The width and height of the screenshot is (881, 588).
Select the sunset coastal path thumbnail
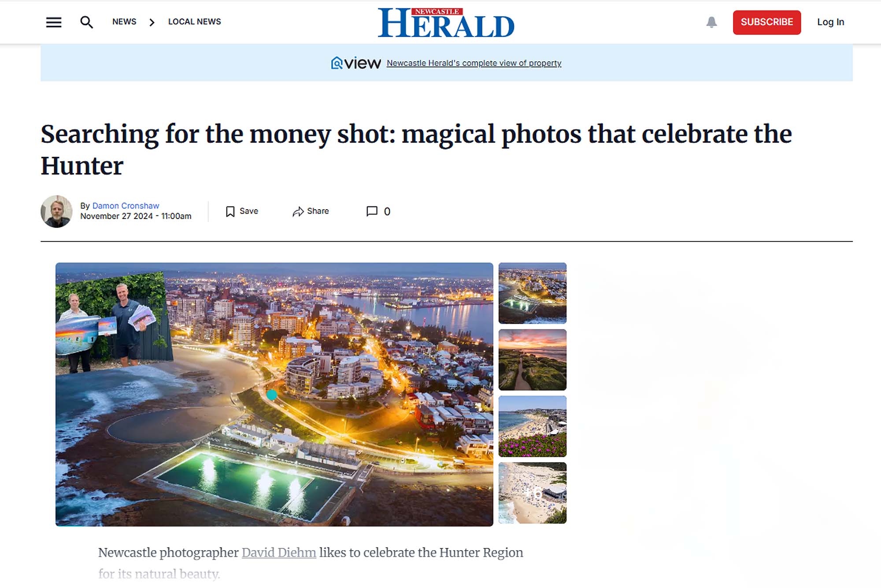tap(532, 359)
